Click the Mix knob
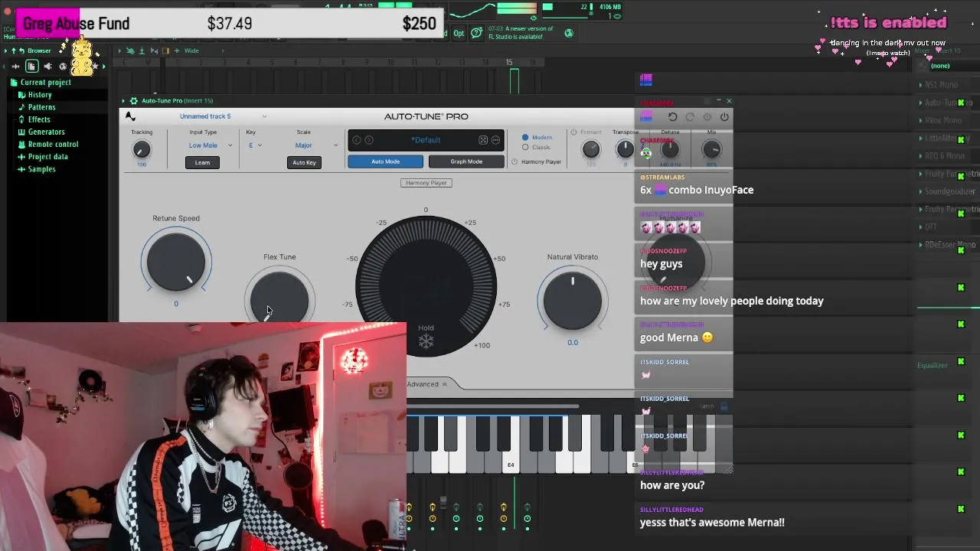The image size is (980, 551). point(711,149)
